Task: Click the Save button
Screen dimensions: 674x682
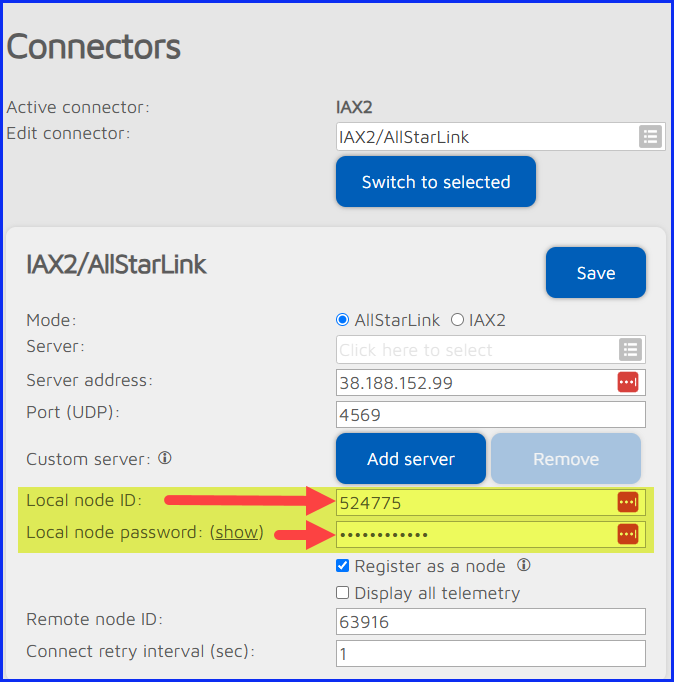Action: [596, 273]
